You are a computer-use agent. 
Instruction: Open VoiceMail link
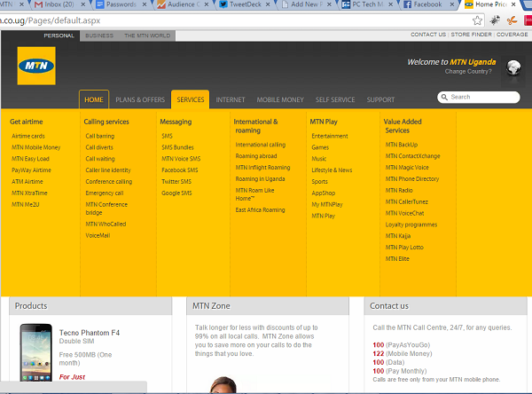pos(98,235)
